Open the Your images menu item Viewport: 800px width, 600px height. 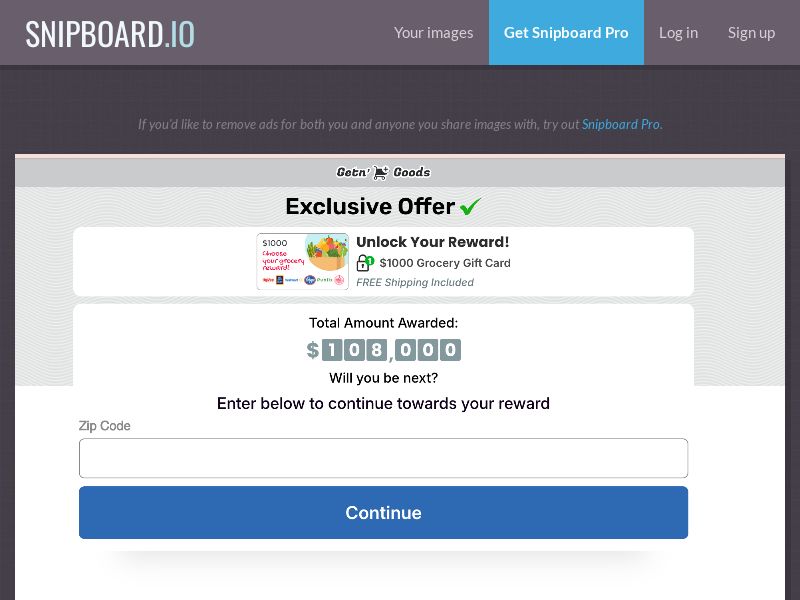click(x=434, y=32)
